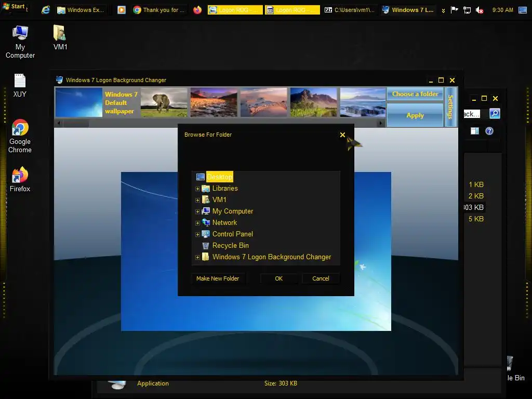Select the sunset rocky shore wallpaper thumbnail
532x399 pixels.
point(214,102)
